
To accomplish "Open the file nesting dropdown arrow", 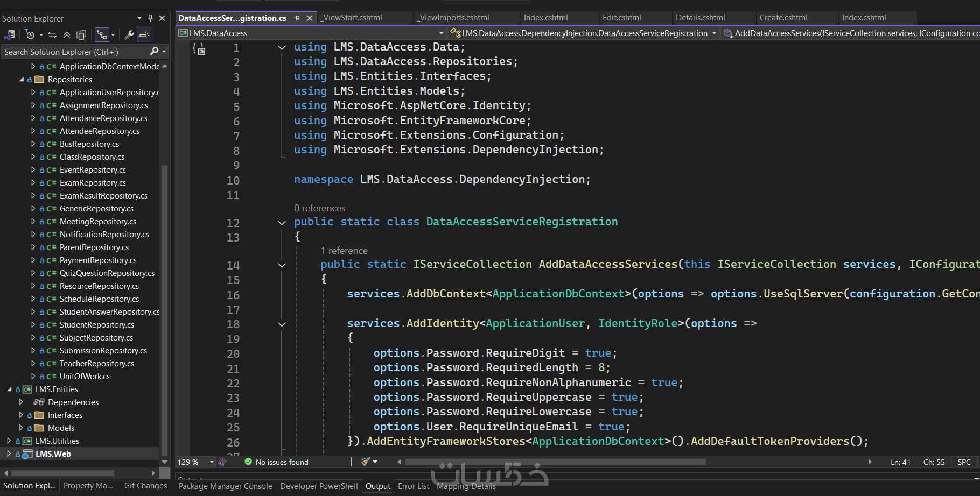I will (113, 35).
